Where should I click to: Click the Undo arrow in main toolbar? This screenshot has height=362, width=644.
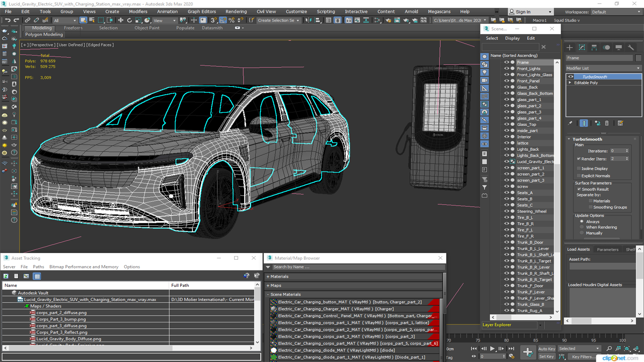pos(7,20)
